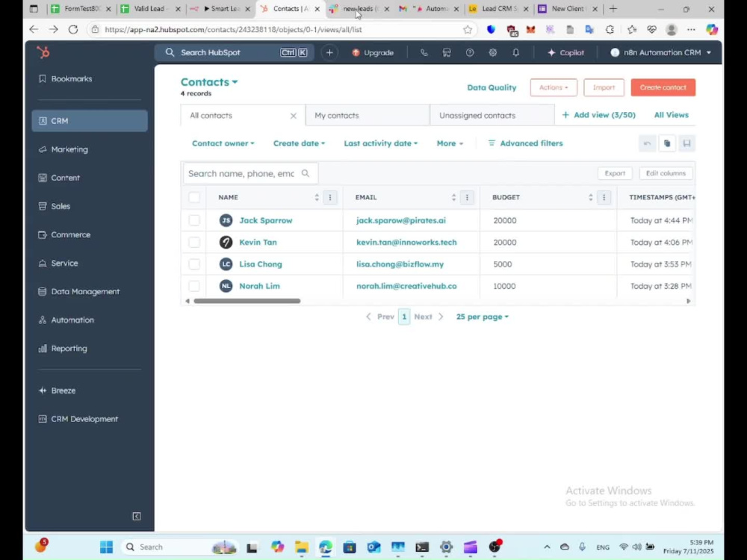This screenshot has width=747, height=560.
Task: Open the Contact owner filter
Action: (x=223, y=143)
